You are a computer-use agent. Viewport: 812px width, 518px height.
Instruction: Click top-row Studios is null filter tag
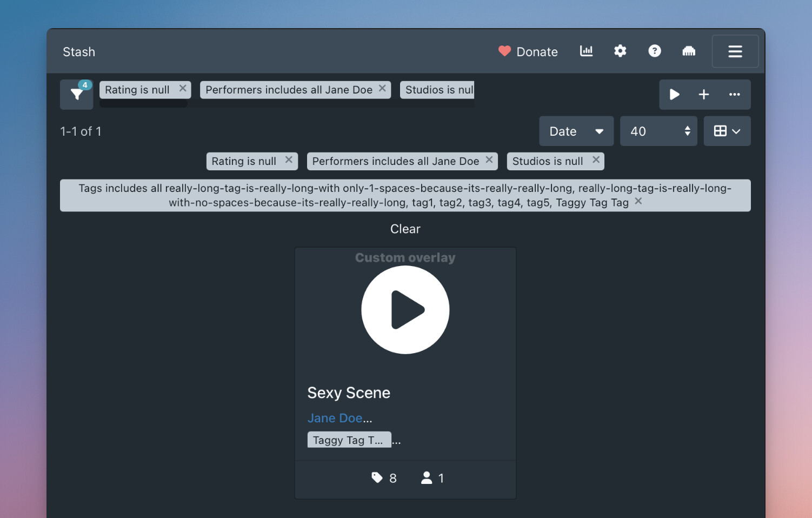pyautogui.click(x=437, y=90)
